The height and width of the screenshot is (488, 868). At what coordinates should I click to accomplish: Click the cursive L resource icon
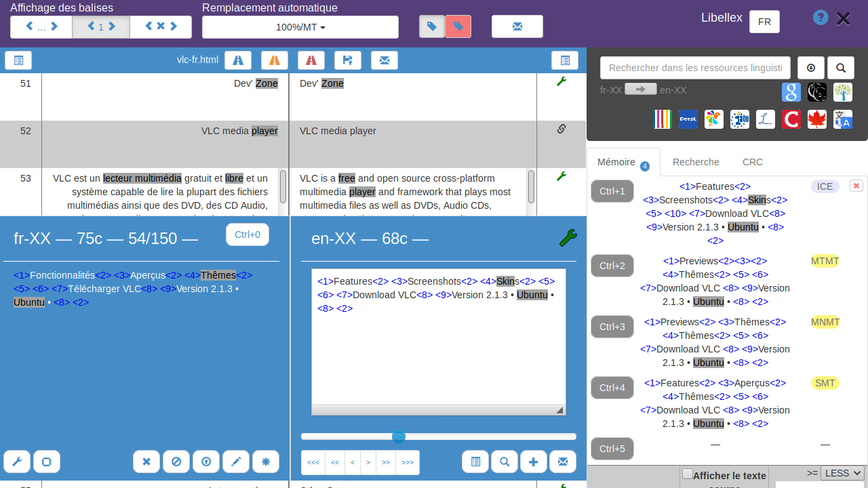[766, 119]
